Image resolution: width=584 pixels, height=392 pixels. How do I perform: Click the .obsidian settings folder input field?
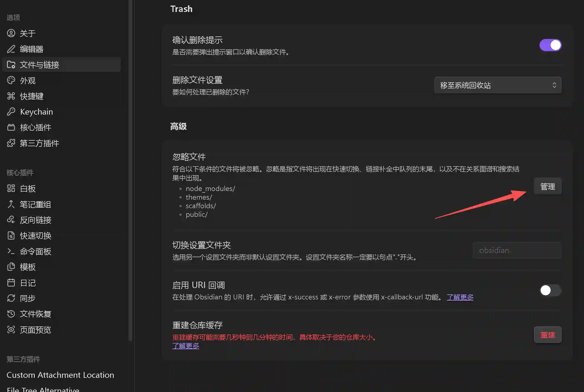tap(517, 250)
